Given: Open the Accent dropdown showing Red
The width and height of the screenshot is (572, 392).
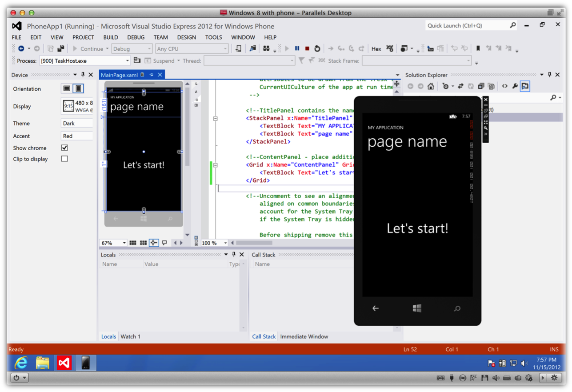Looking at the screenshot, I should pos(77,136).
